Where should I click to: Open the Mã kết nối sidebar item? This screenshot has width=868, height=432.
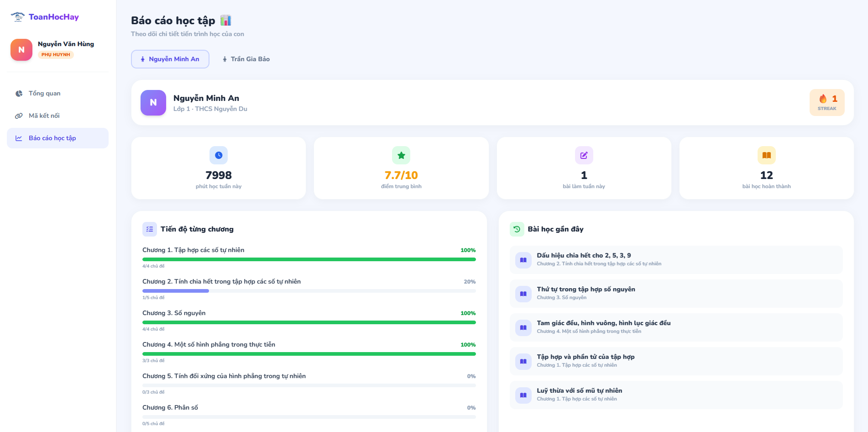58,116
